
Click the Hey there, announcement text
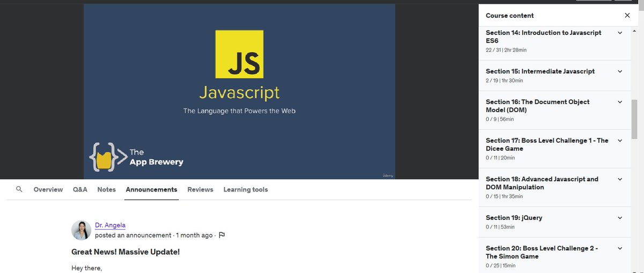[x=86, y=268]
